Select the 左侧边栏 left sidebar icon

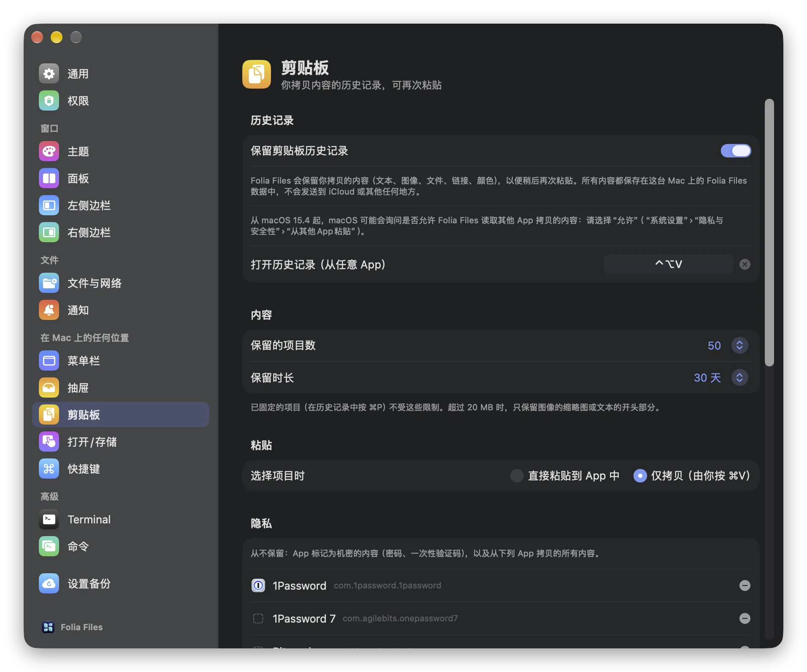49,206
